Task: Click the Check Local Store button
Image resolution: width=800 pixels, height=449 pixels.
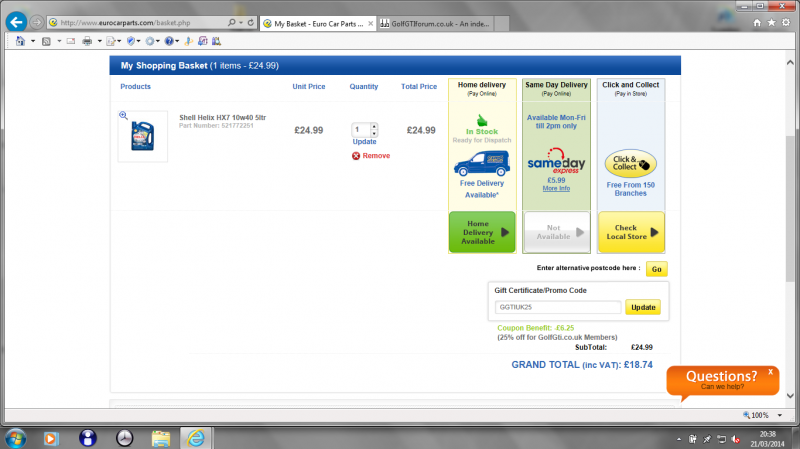Action: [x=631, y=233]
